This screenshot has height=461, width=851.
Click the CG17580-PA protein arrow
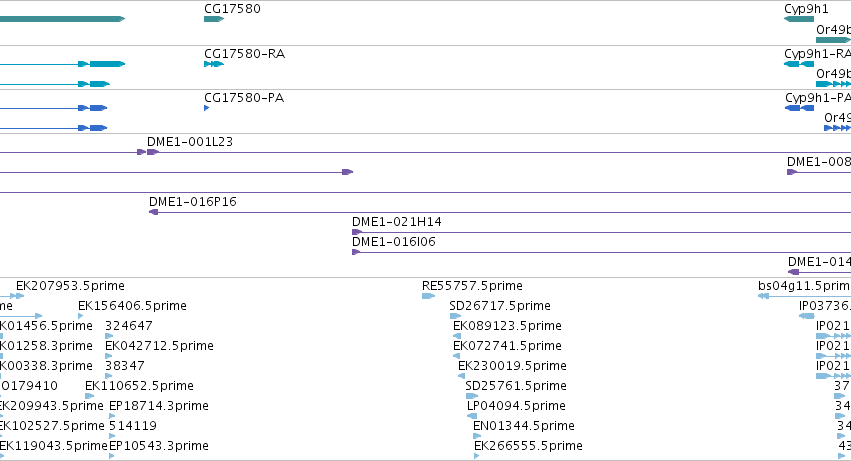207,108
